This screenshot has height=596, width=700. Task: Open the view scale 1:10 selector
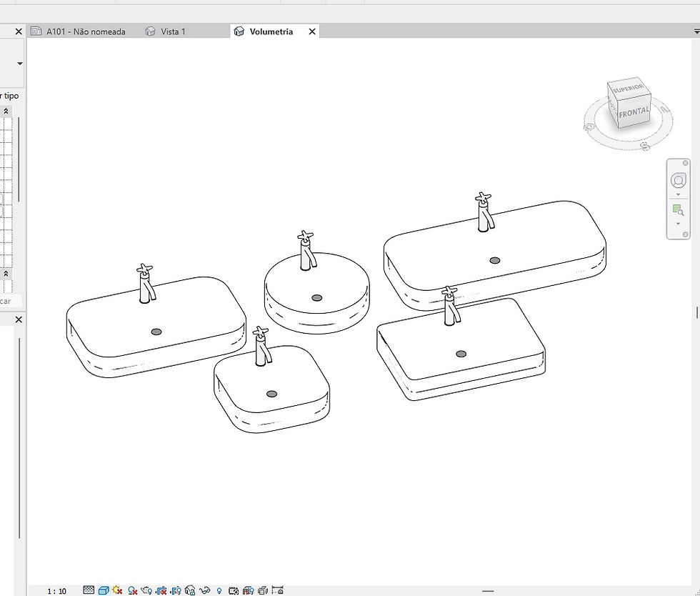coord(56,591)
